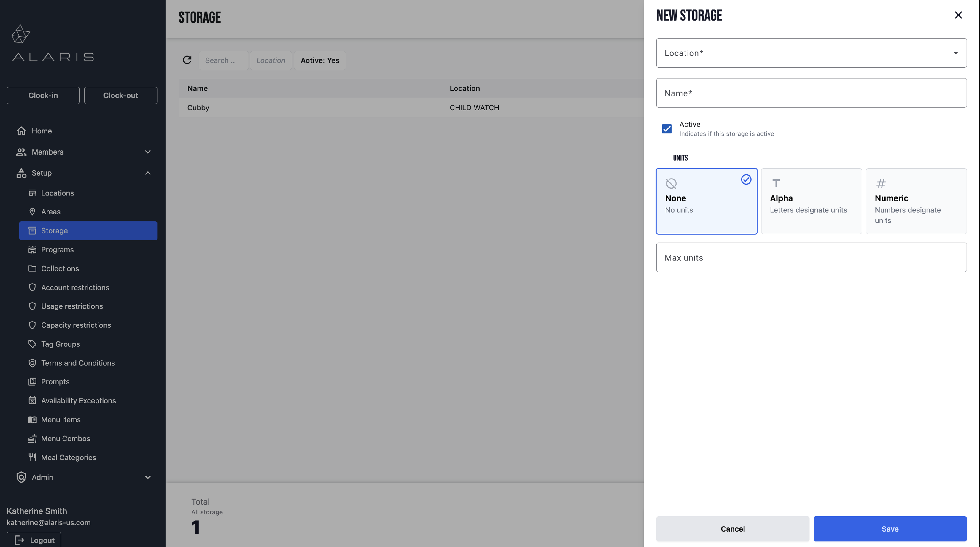Click the Active: Yes filter chip
Screen dimensions: 980x547
coord(319,60)
